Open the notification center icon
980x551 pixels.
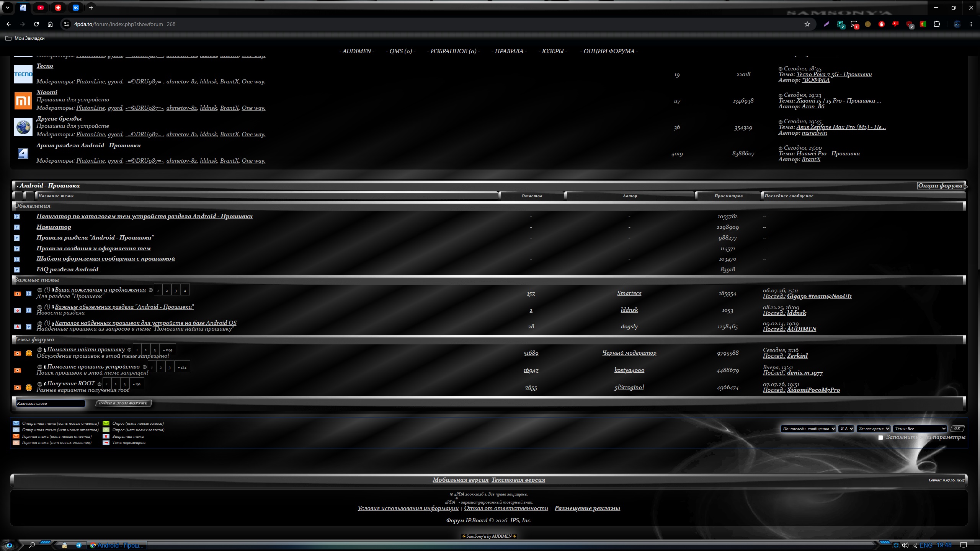coord(964,545)
